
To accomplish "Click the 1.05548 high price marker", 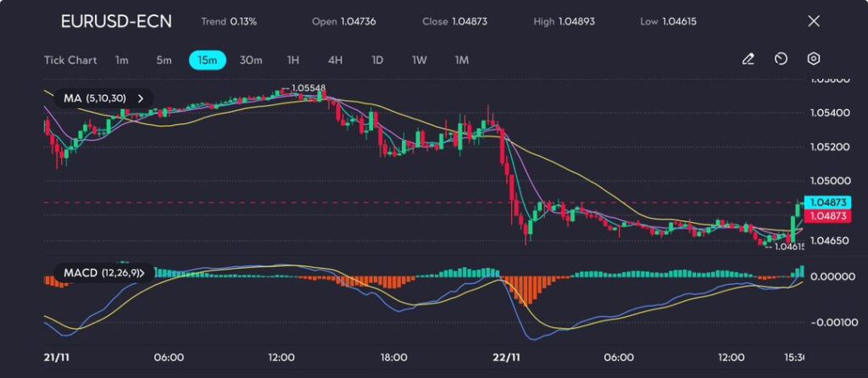I will pos(308,88).
